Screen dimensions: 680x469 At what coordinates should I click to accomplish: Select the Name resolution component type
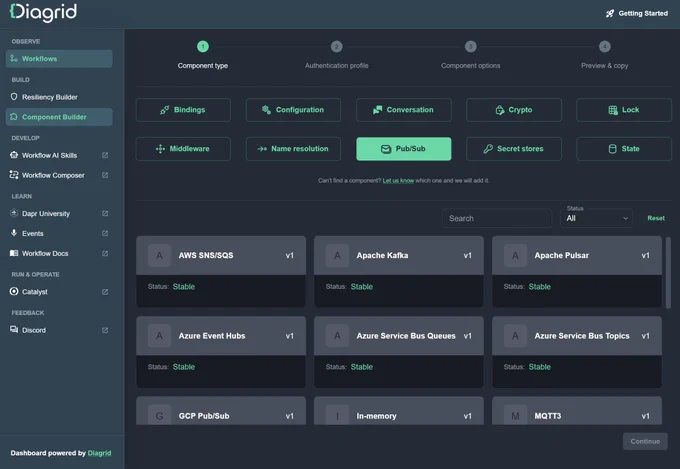293,149
